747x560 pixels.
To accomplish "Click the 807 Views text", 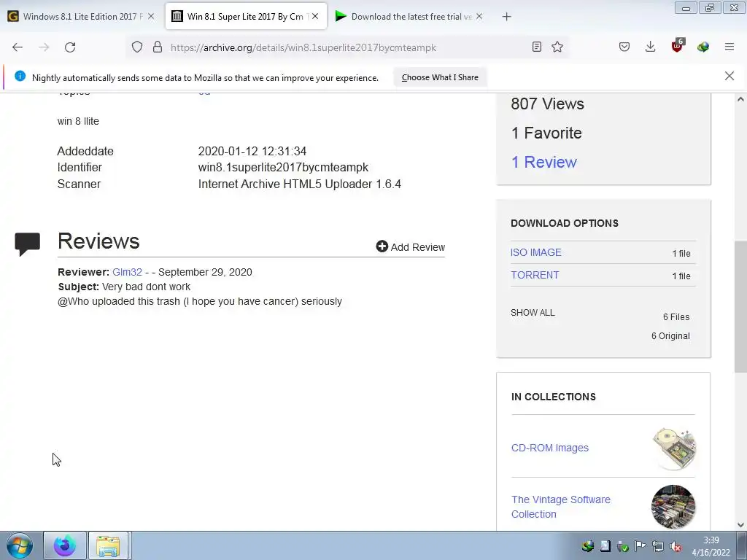I will coord(547,104).
